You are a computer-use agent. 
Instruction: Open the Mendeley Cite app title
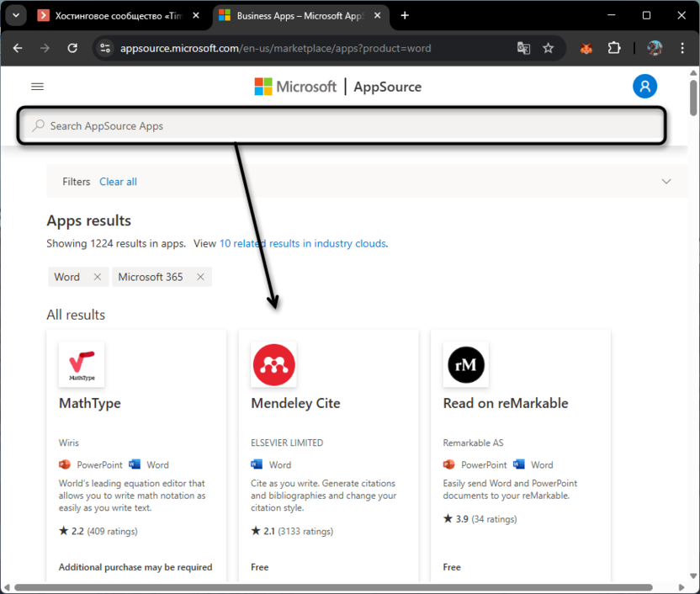(x=295, y=404)
